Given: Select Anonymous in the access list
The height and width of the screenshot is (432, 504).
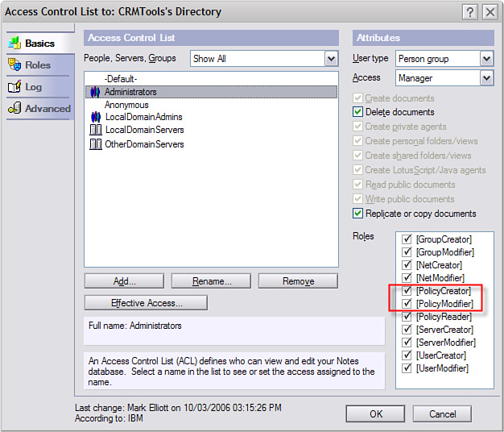Looking at the screenshot, I should tap(126, 105).
